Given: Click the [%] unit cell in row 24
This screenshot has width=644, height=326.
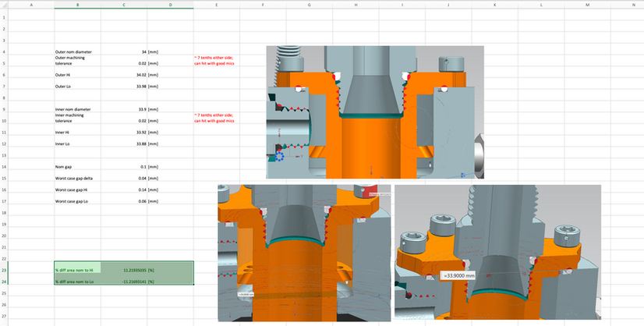Looking at the screenshot, I should coord(170,282).
